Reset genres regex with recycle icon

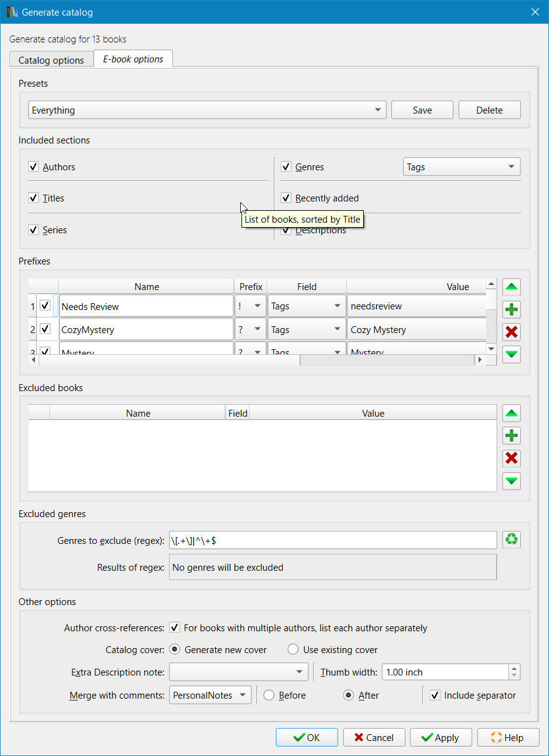(x=512, y=540)
